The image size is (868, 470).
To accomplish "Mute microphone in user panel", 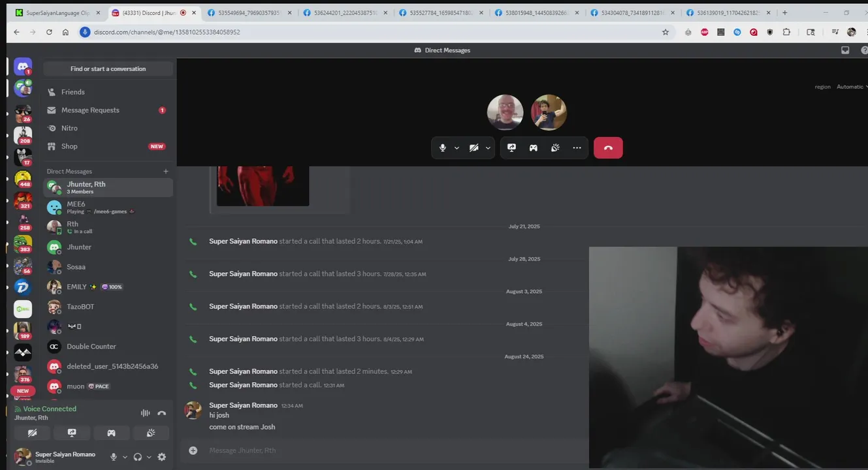I will [114, 457].
